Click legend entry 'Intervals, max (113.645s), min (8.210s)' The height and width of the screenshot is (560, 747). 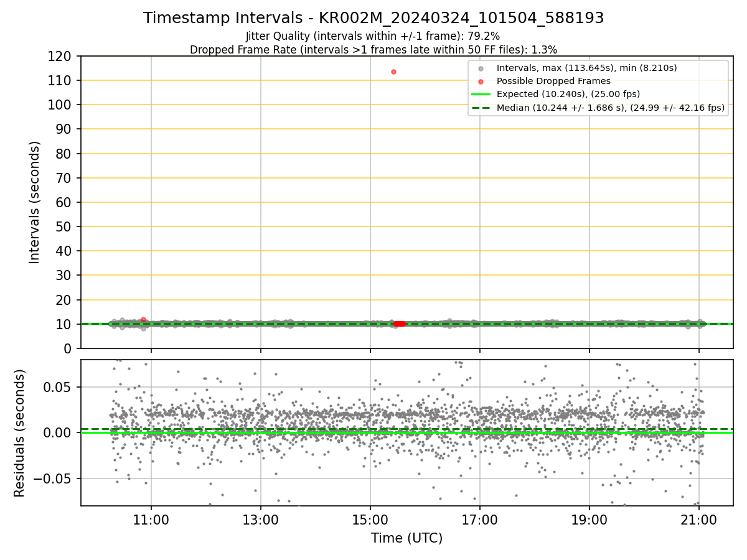(586, 68)
